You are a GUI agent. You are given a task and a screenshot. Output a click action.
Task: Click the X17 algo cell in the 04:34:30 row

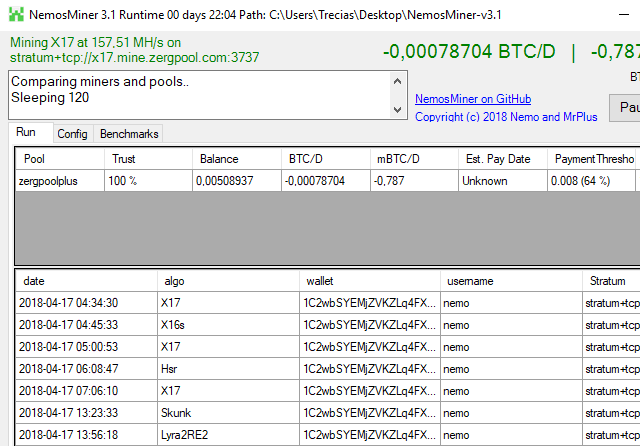click(x=228, y=303)
